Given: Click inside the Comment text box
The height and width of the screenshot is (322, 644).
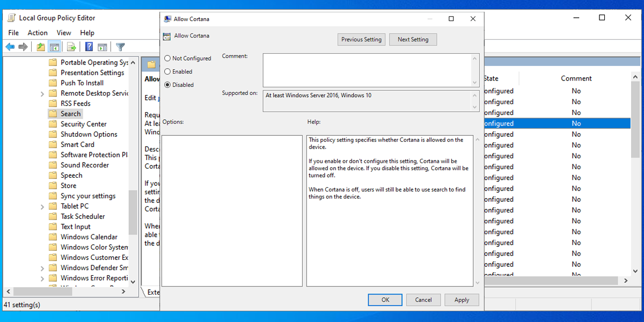Looking at the screenshot, I should coord(367,70).
